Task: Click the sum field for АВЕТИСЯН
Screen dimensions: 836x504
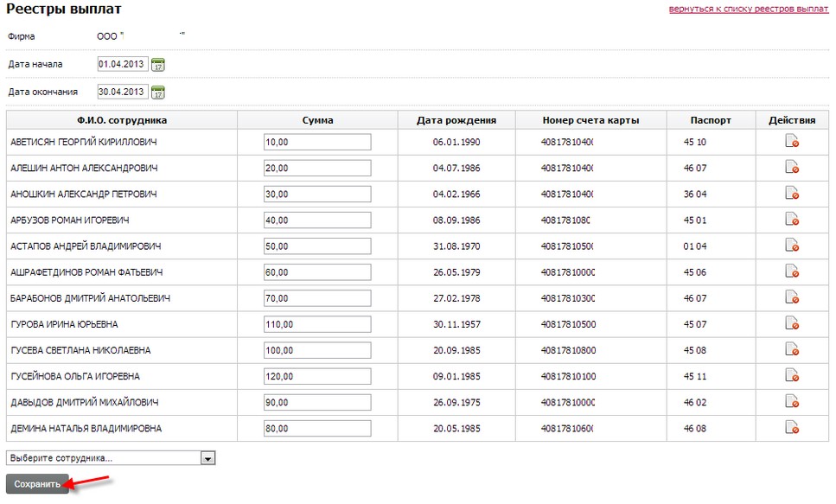Action: coord(316,141)
